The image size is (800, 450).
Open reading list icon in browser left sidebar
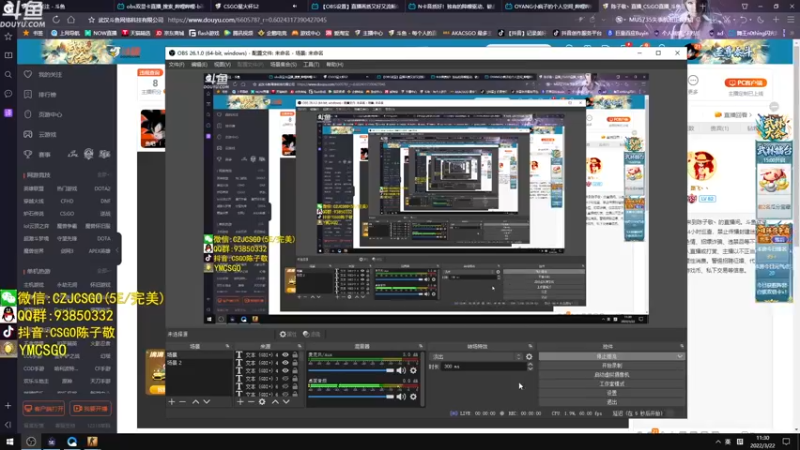point(8,55)
